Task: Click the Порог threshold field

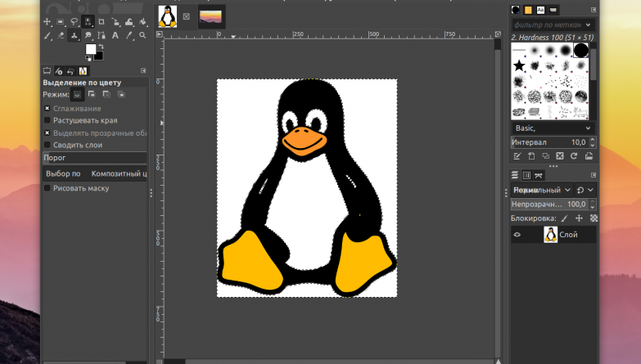Action: pos(93,158)
